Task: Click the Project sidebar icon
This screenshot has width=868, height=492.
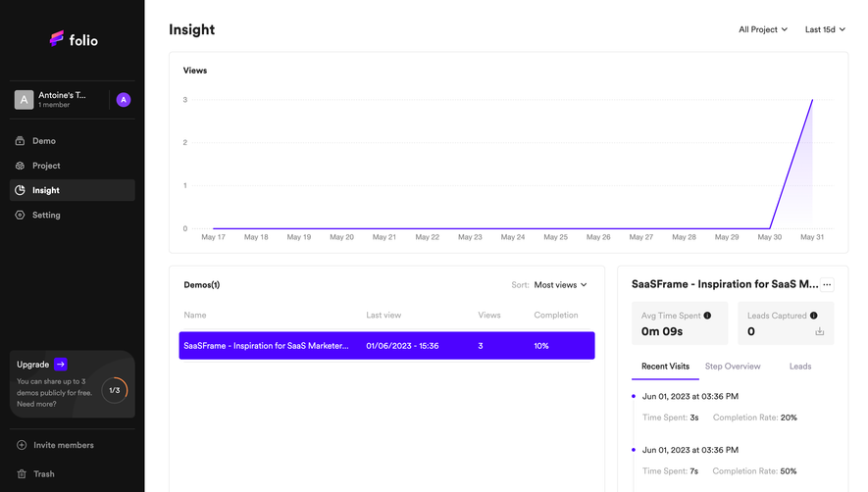Action: [x=20, y=166]
